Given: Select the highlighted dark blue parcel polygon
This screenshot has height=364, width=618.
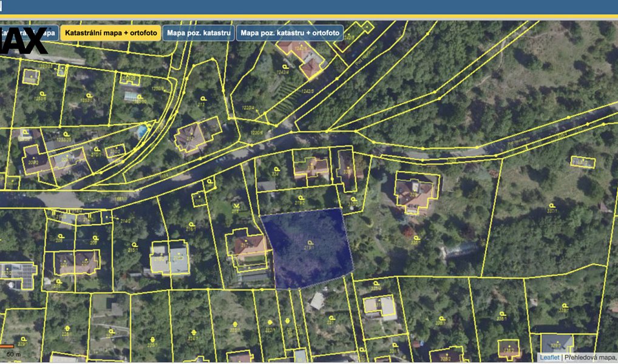Looking at the screenshot, I should point(307,248).
